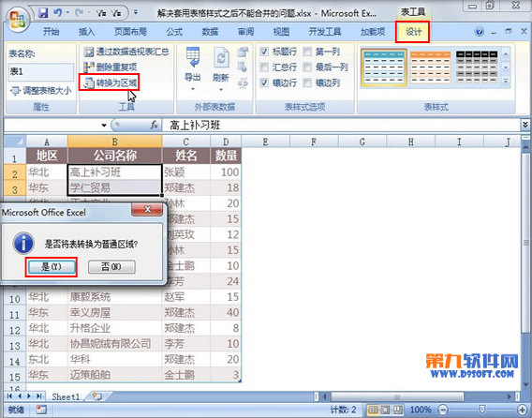This screenshot has height=418, width=532.
Task: Select the blue table style thumbnail
Action: point(384,67)
